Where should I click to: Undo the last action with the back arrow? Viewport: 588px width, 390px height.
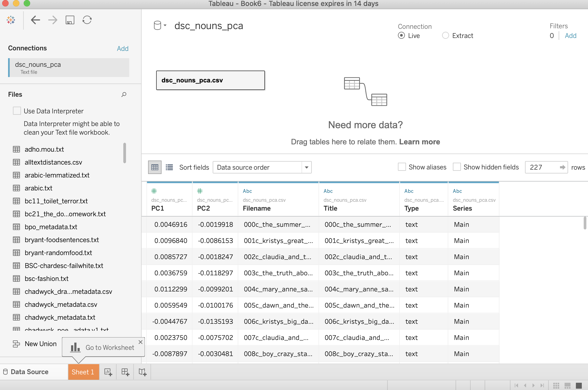35,20
